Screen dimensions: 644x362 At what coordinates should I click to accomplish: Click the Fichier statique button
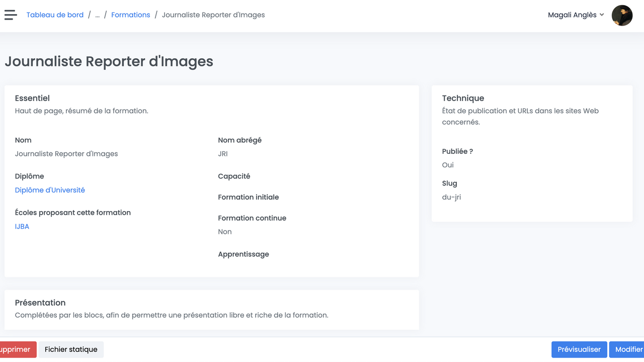point(71,349)
